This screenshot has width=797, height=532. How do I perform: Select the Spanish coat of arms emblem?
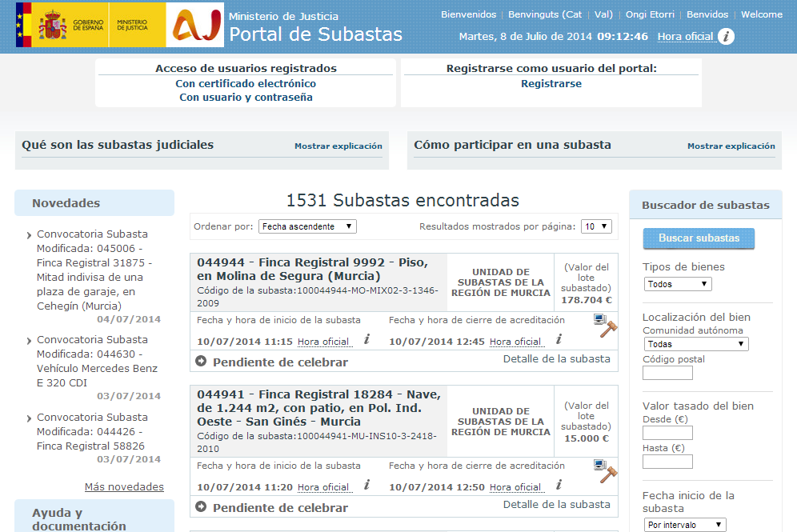54,26
